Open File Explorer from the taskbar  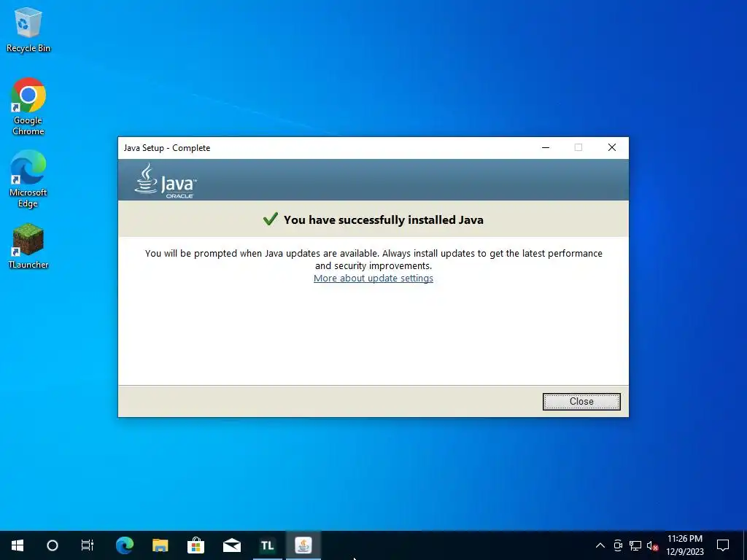point(160,545)
